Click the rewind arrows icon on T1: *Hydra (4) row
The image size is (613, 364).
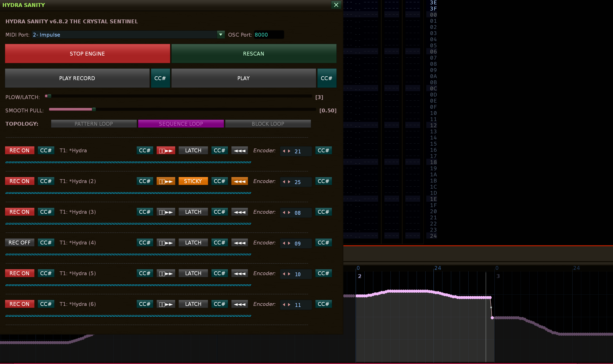pos(239,243)
